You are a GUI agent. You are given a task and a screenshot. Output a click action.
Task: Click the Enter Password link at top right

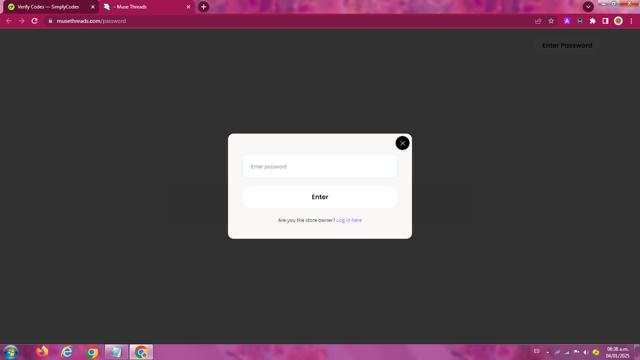567,45
